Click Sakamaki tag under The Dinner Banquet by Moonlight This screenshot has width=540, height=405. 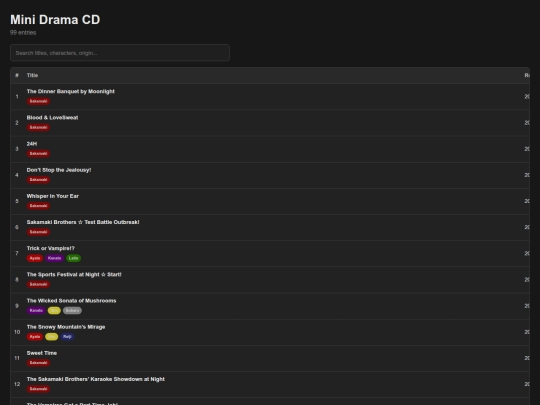tap(38, 101)
